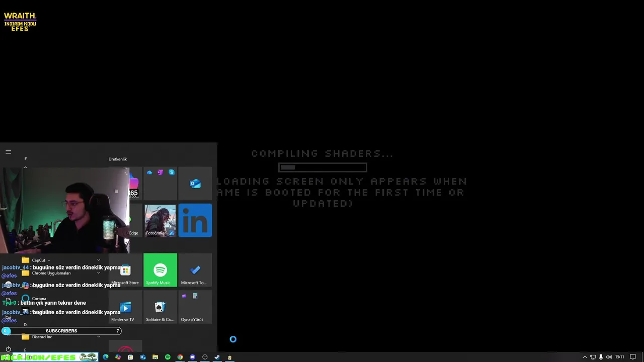Open the Filmler ve TV tile

(125, 307)
